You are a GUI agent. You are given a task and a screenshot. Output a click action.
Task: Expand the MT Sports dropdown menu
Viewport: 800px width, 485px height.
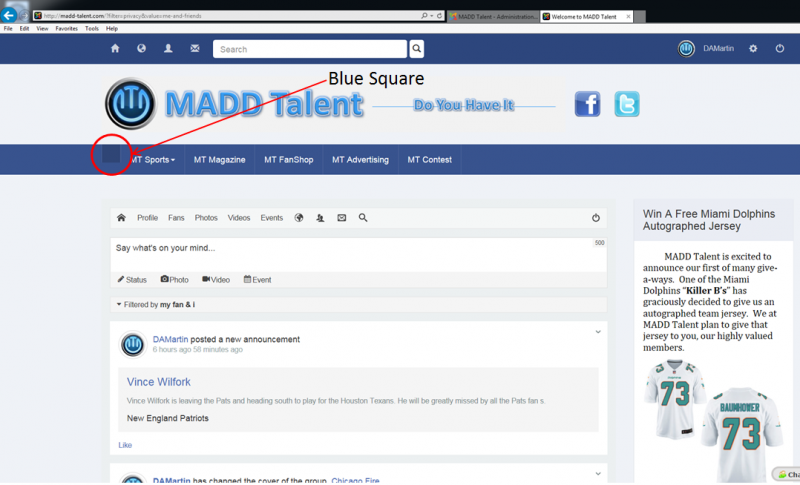[x=152, y=160]
